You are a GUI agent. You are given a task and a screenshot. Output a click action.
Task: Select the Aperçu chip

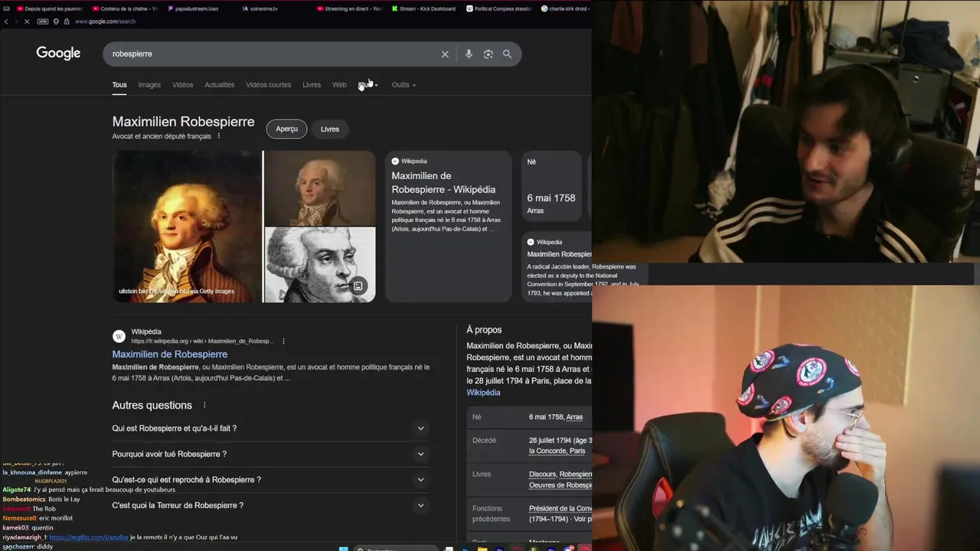coord(286,129)
